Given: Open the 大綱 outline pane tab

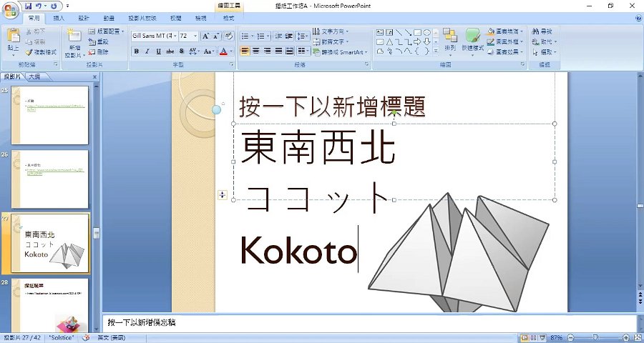Looking at the screenshot, I should [34, 76].
